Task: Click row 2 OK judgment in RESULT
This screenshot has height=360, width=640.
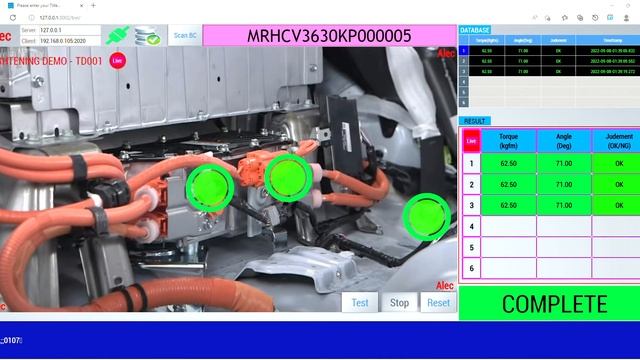Action: (616, 184)
